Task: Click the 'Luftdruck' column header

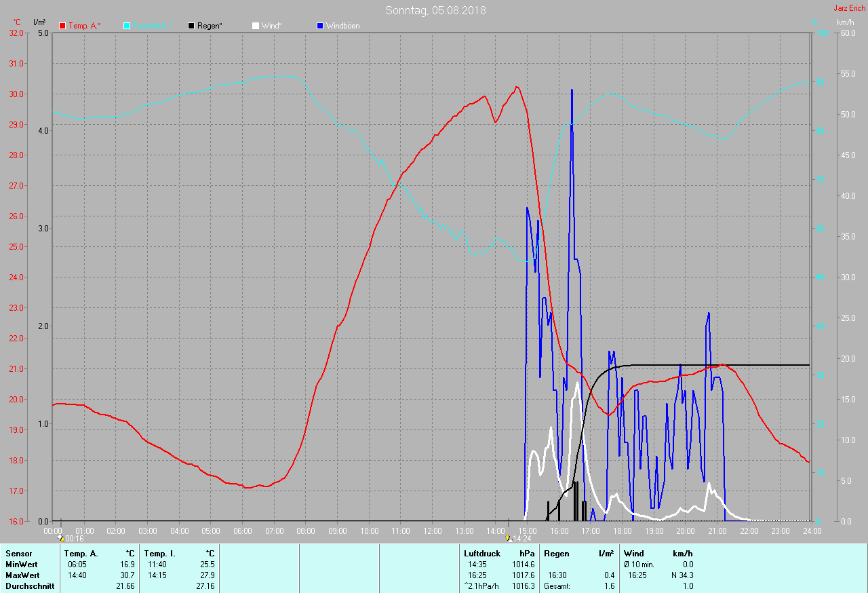Action: [x=482, y=554]
